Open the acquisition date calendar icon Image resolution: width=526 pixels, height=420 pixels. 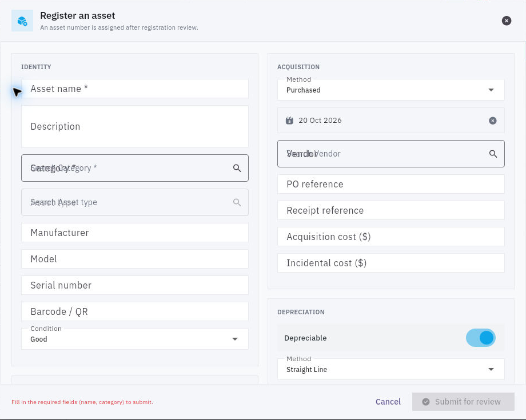pos(289,121)
